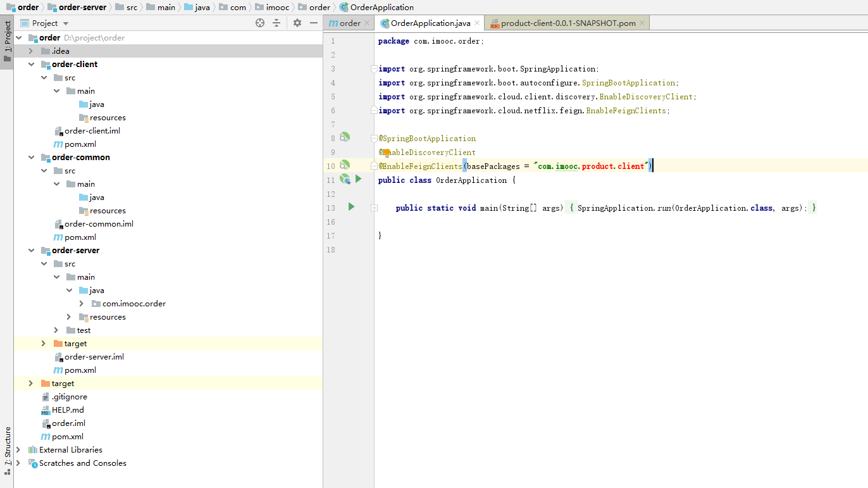868x488 pixels.
Task: Click the scroll-from-source target icon in Project panel
Action: (260, 23)
